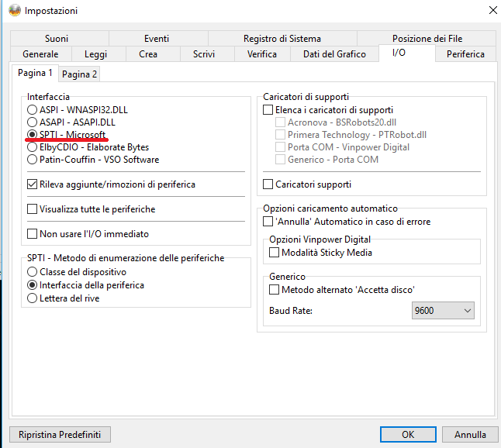The height and width of the screenshot is (448, 501).
Task: Open the Eventi tab
Action: (158, 38)
